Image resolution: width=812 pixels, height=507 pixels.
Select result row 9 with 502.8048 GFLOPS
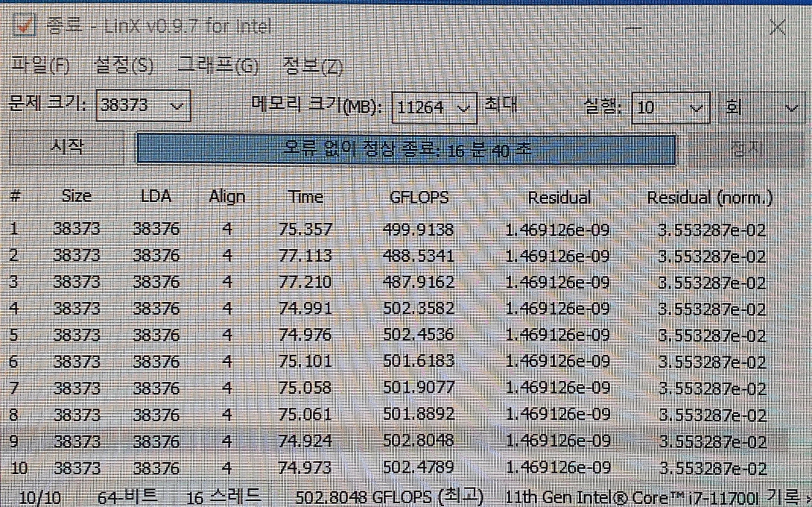[x=417, y=441]
